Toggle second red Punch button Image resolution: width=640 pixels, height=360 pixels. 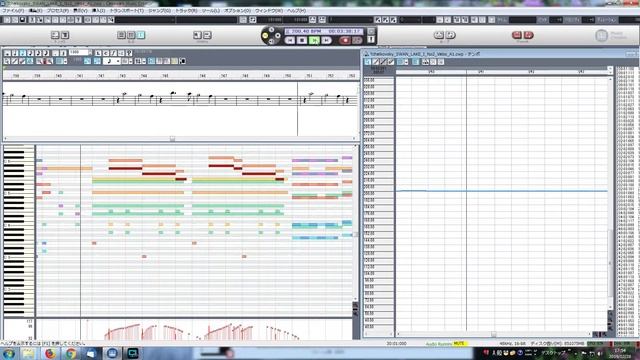[x=528, y=35]
